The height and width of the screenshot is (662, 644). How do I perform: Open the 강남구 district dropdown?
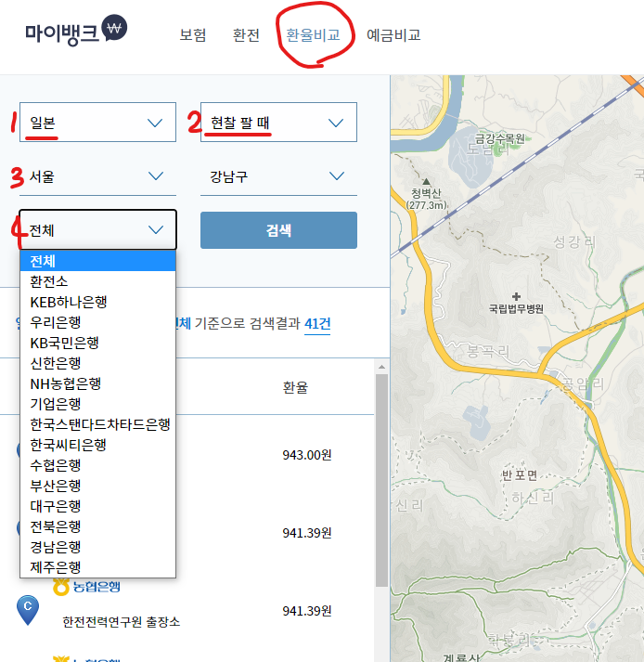tap(278, 176)
